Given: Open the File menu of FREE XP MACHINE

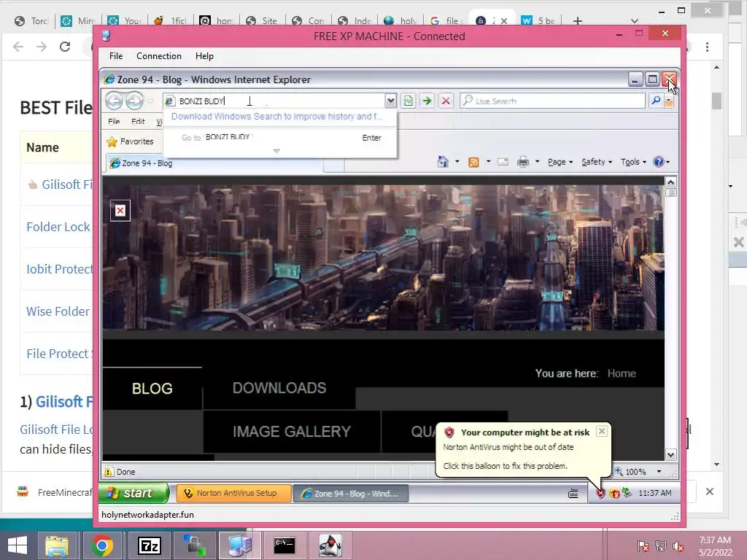Looking at the screenshot, I should [116, 56].
